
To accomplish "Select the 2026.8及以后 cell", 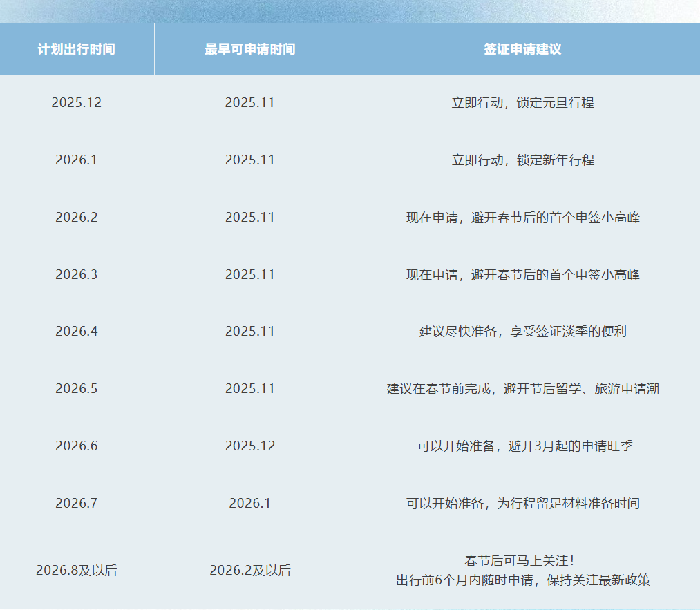I will click(77, 571).
